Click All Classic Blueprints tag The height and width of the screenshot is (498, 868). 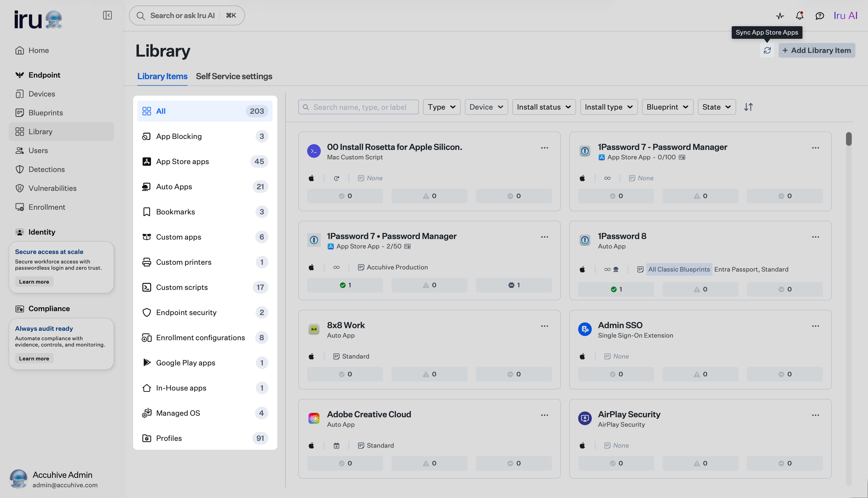click(679, 269)
